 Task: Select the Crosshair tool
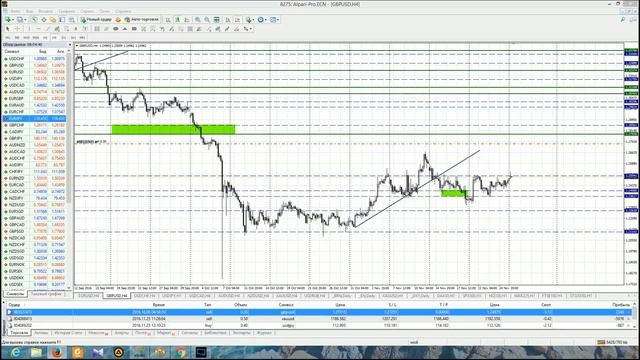17,29
